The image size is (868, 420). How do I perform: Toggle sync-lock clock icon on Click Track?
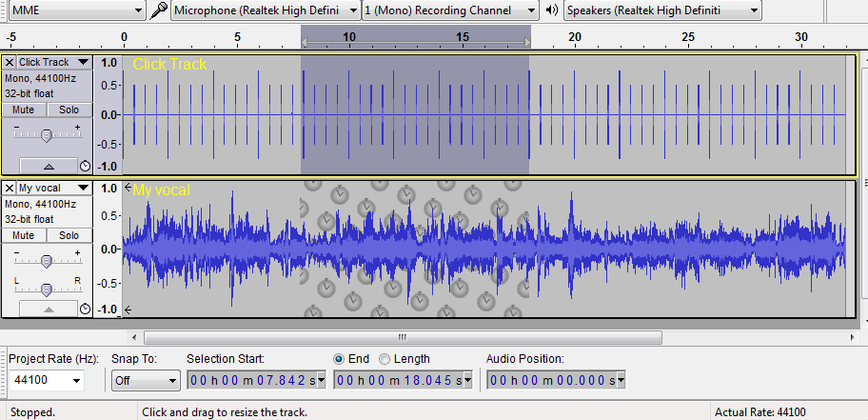(85, 166)
